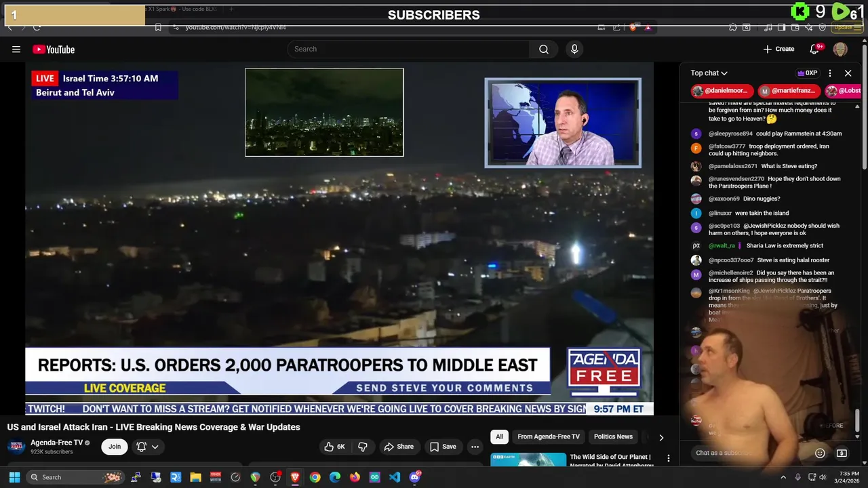Image resolution: width=868 pixels, height=488 pixels.
Task: Open Discord from the taskbar
Action: 414,477
